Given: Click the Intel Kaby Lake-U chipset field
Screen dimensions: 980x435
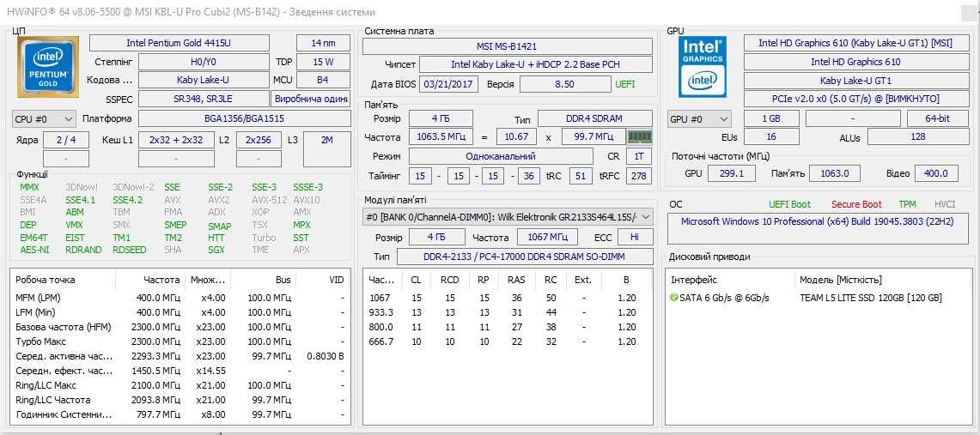Looking at the screenshot, I should click(x=536, y=64).
